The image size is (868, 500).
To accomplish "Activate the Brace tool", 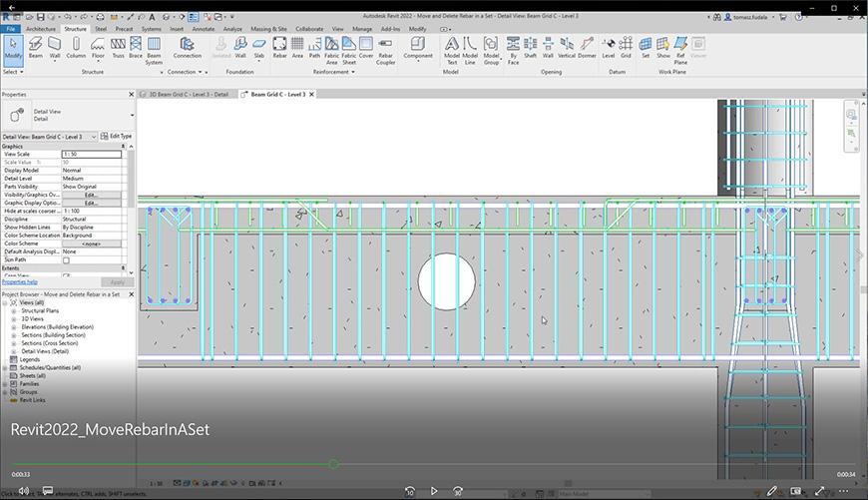I will [x=136, y=48].
